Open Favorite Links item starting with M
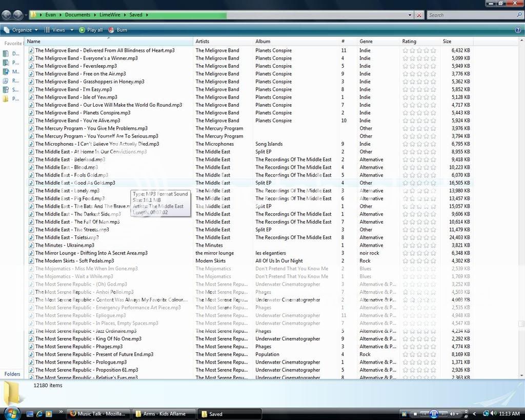This screenshot has width=525, height=420. click(x=11, y=72)
